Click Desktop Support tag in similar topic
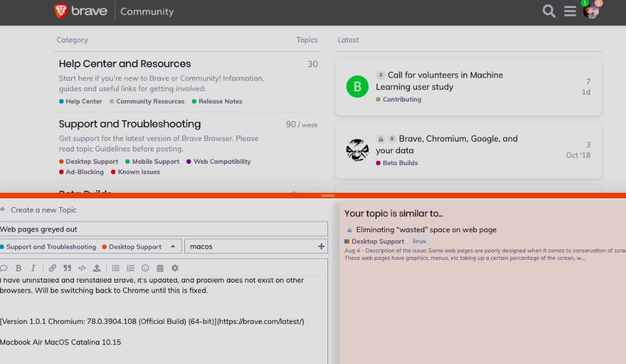626x364 pixels. tap(374, 241)
